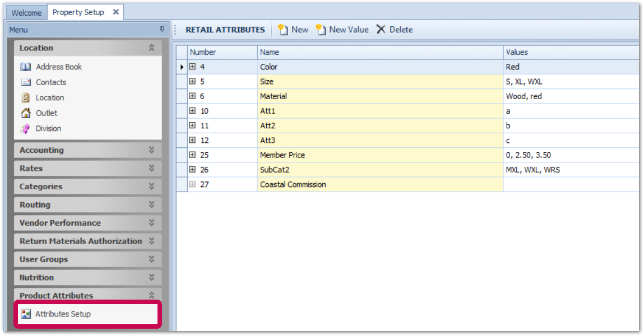
Task: Click the New attribute toolbar icon
Action: click(284, 30)
